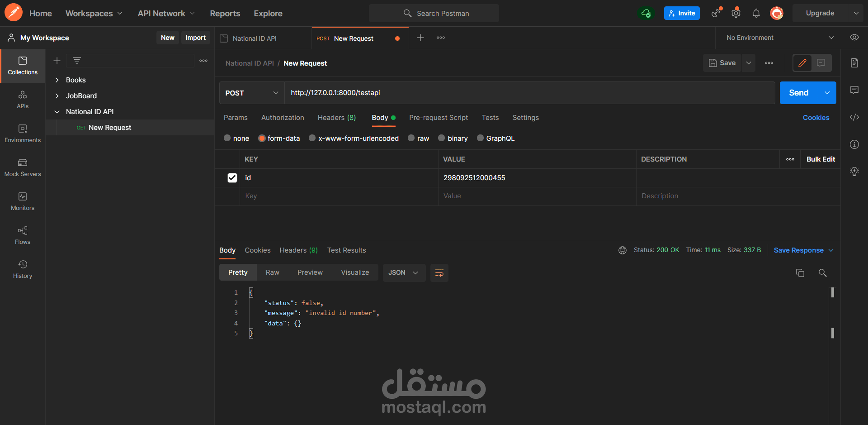Click the request URL field
Image resolution: width=868 pixels, height=425 pixels.
529,93
